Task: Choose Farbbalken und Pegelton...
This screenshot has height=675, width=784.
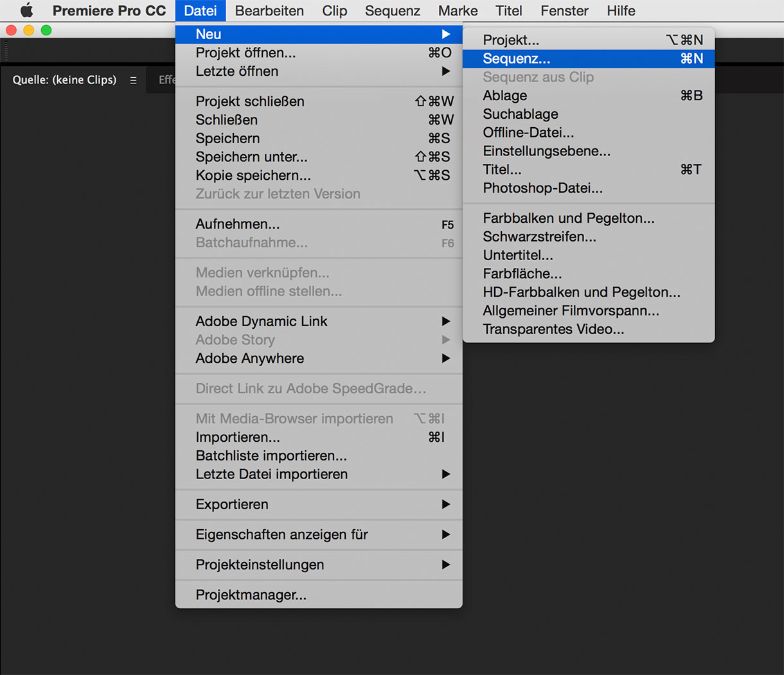Action: [x=589, y=218]
